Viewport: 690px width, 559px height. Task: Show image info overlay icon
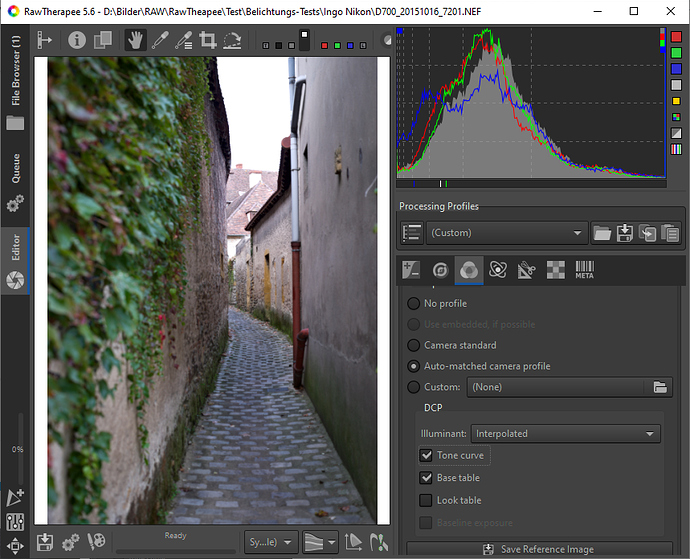[x=77, y=40]
